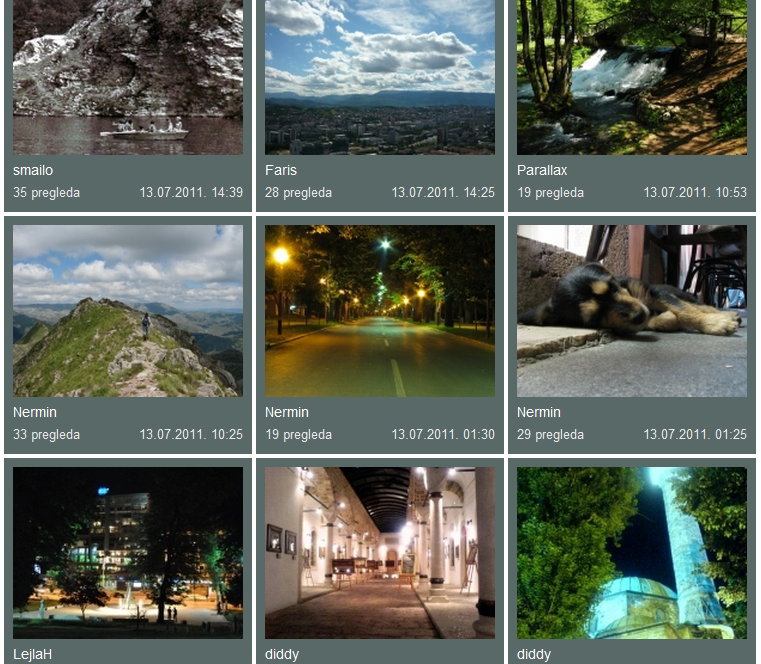Click '19 pregleda' under night street photo
This screenshot has height=664, width=761.
pyautogui.click(x=298, y=434)
